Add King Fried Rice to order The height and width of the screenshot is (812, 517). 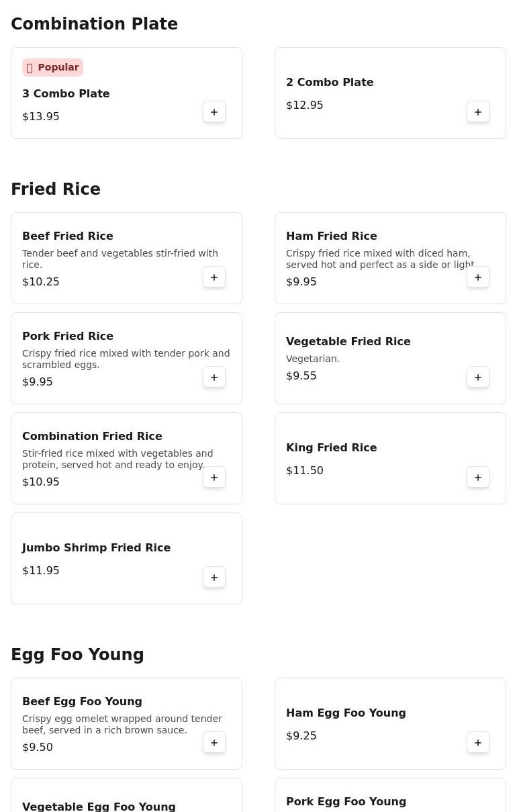478,478
